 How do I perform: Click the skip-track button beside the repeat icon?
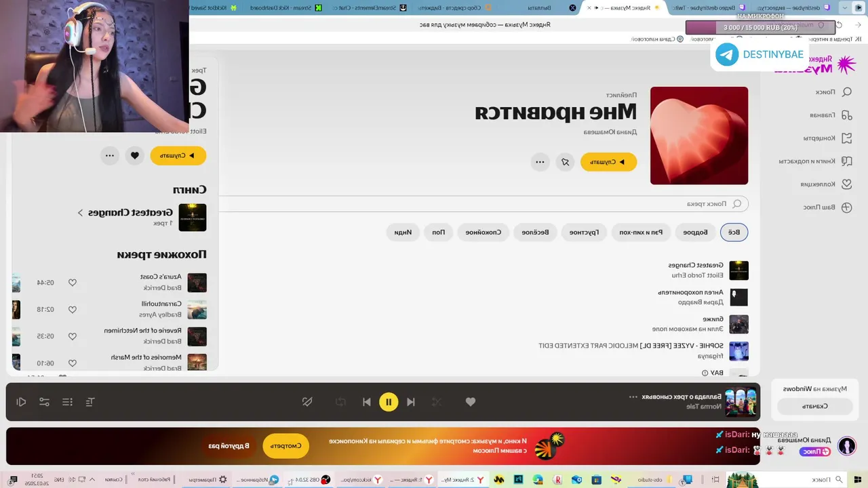pos(367,402)
